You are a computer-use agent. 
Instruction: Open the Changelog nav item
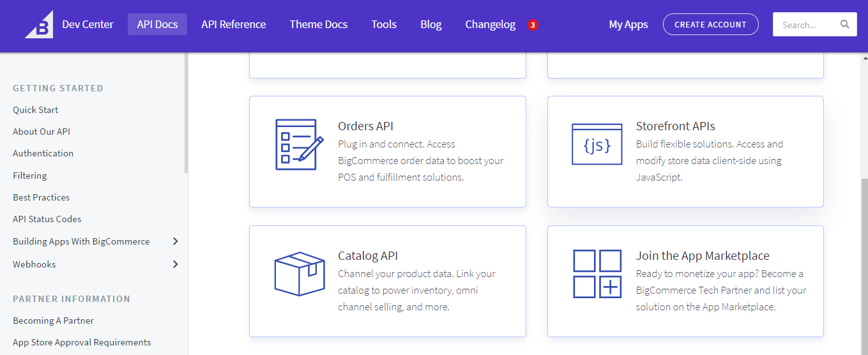[490, 24]
